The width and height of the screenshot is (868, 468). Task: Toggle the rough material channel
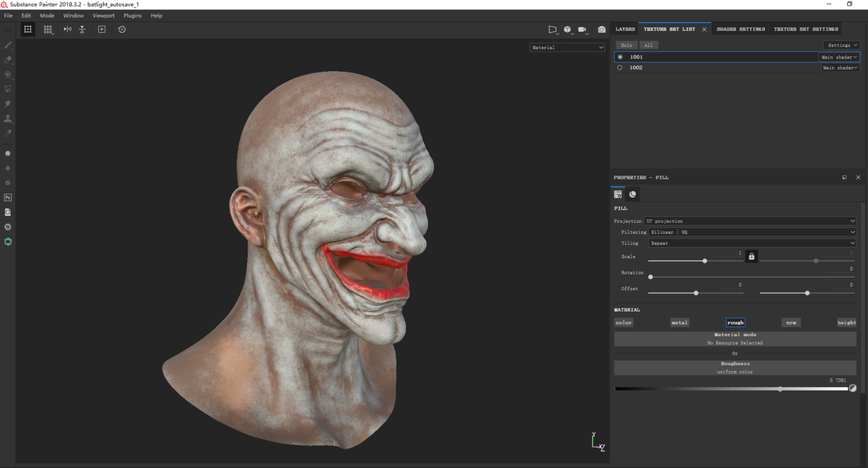tap(735, 322)
